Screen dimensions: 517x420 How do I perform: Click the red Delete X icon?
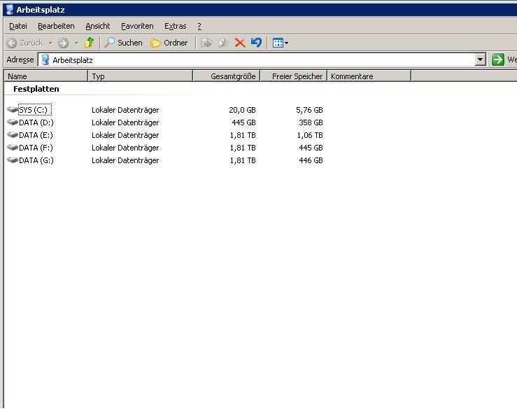(240, 43)
